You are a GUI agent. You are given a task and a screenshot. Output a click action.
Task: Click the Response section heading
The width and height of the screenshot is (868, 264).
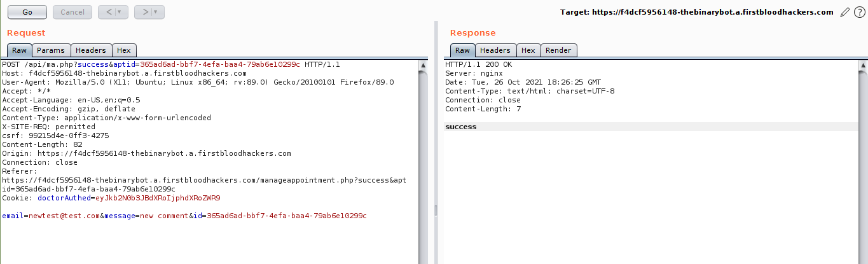point(472,32)
